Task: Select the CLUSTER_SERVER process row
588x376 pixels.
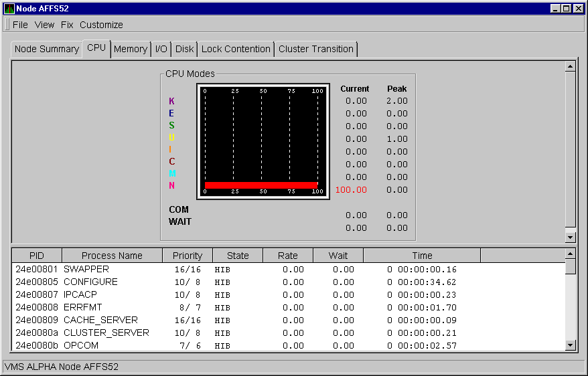Action: pyautogui.click(x=106, y=333)
